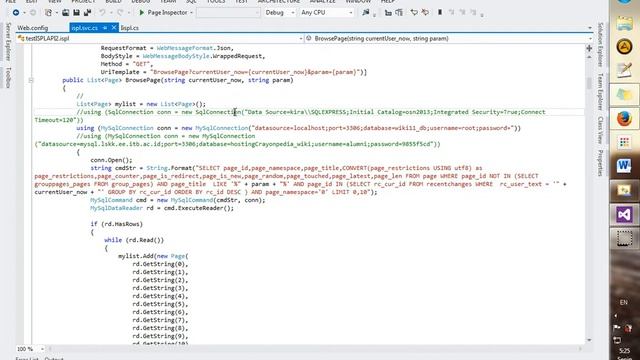Open the Solution Explorer side tab
The image size is (640, 360).
[600, 44]
